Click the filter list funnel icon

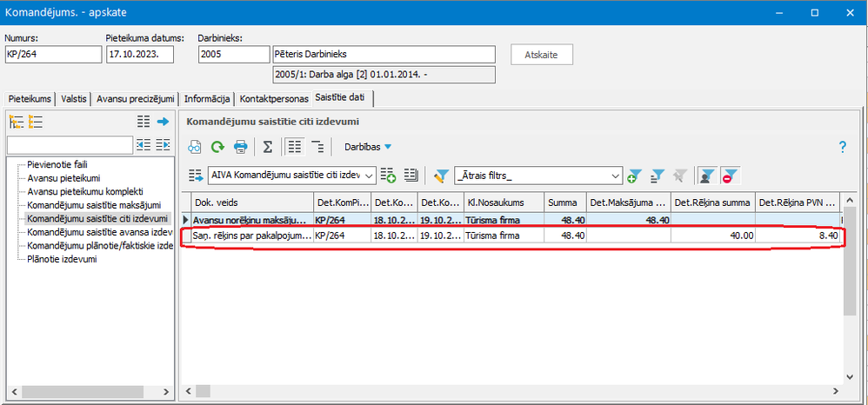click(657, 176)
